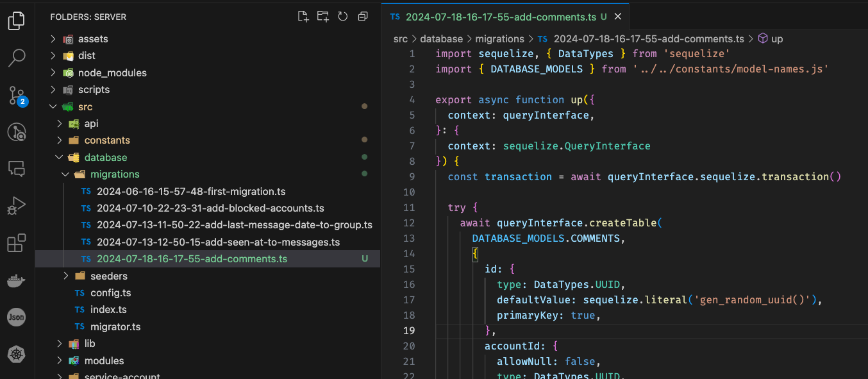The height and width of the screenshot is (379, 868).
Task: Click the migrations breadcrumb segment
Action: (x=499, y=39)
